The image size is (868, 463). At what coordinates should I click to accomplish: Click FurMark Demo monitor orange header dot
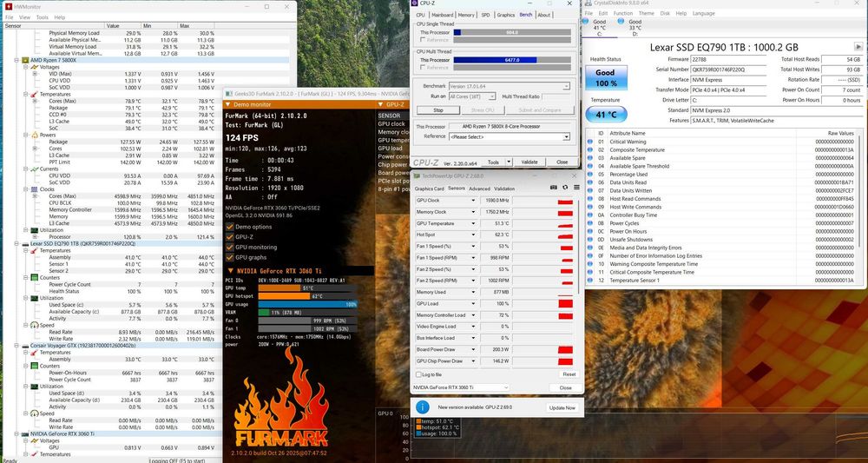(228, 104)
